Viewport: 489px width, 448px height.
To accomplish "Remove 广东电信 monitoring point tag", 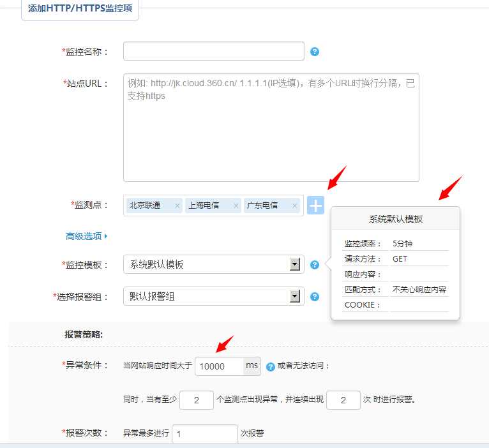I will point(294,206).
